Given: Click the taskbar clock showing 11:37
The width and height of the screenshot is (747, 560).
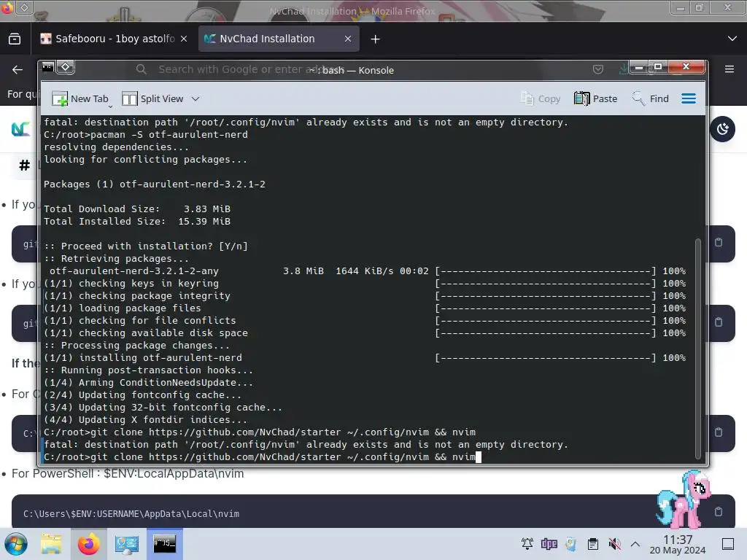Looking at the screenshot, I should (x=678, y=544).
